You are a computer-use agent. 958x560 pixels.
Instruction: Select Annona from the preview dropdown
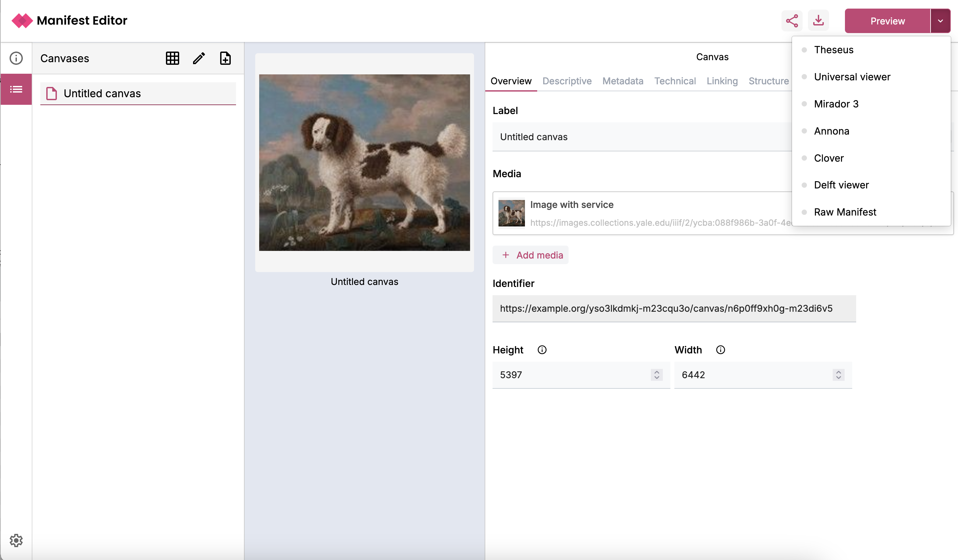pyautogui.click(x=831, y=131)
